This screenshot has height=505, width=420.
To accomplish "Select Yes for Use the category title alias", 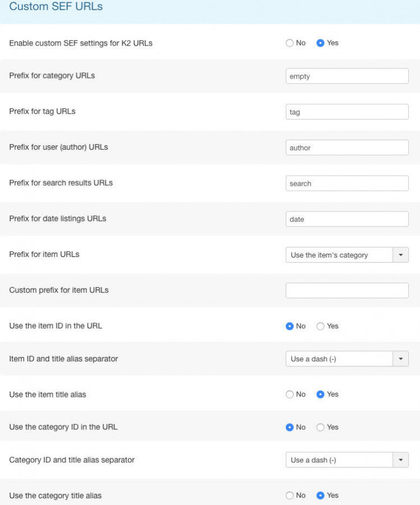I will coord(320,495).
